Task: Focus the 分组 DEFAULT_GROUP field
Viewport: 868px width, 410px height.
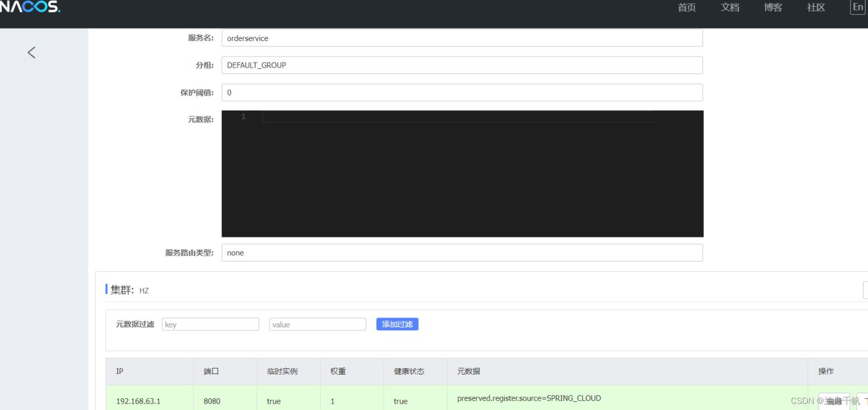Action: tap(462, 65)
